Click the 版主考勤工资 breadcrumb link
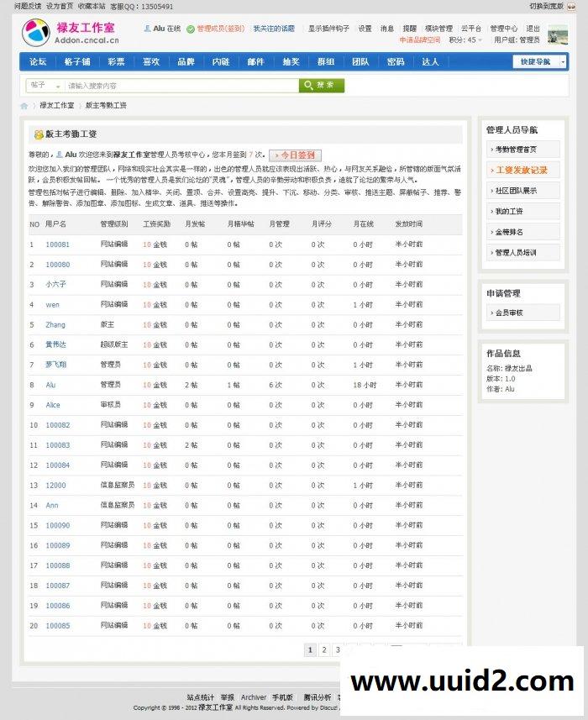This screenshot has width=588, height=720. (x=106, y=106)
